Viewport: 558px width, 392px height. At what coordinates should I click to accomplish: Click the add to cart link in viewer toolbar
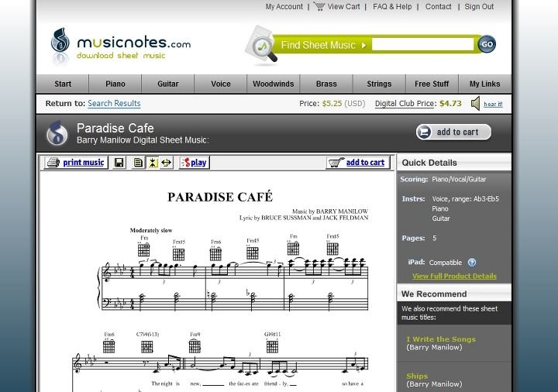pyautogui.click(x=365, y=163)
